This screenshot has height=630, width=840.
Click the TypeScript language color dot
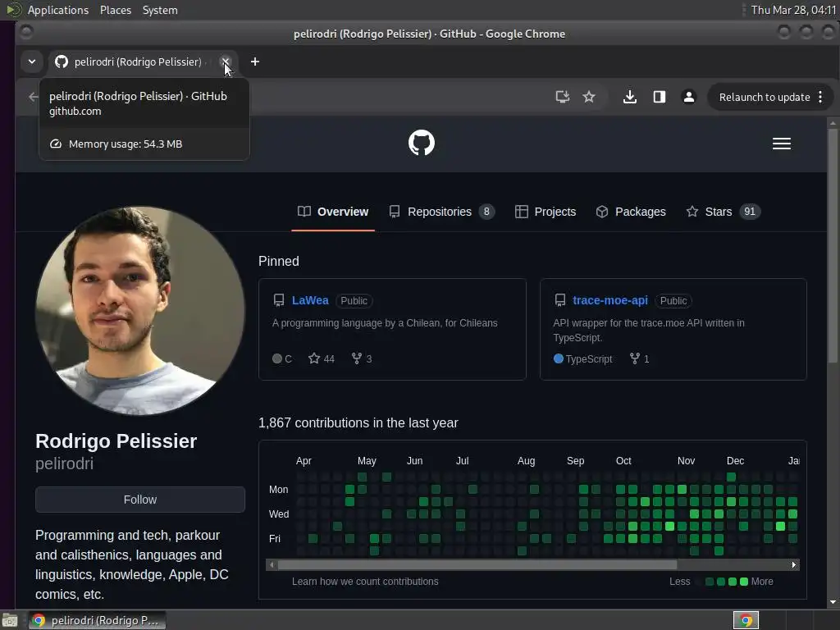pyautogui.click(x=558, y=359)
